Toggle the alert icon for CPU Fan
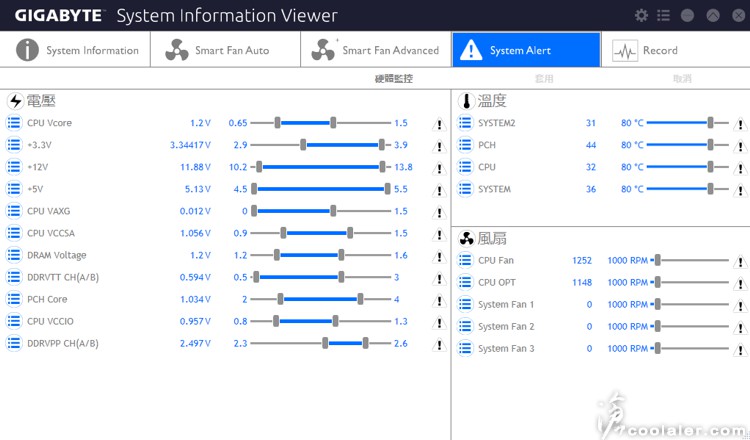750x440 pixels. point(740,262)
